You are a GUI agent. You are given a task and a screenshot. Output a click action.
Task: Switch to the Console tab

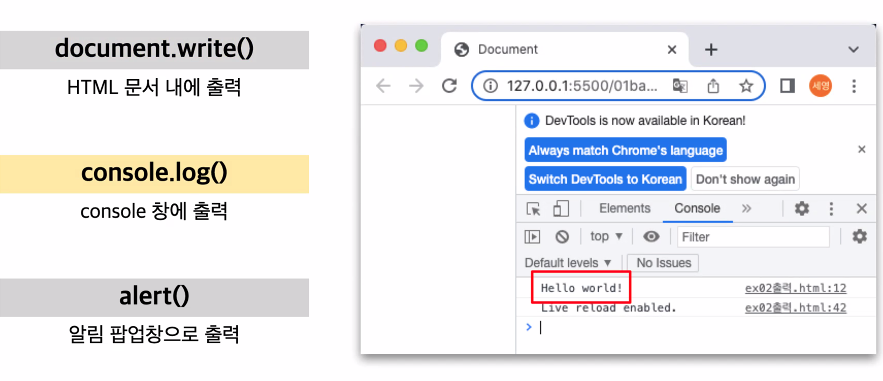click(x=697, y=208)
